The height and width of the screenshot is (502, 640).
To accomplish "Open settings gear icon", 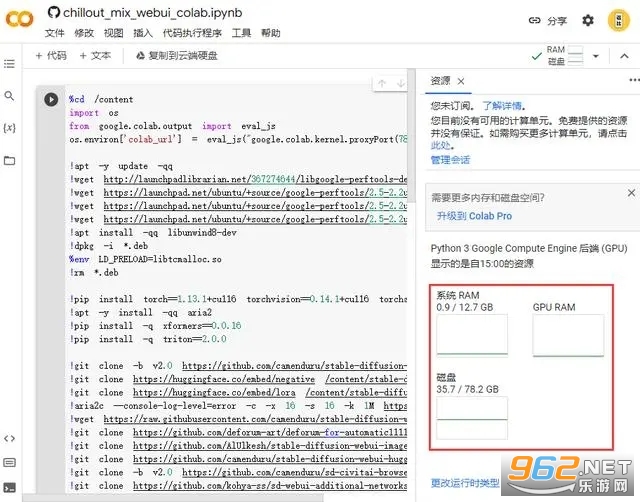I will 588,20.
